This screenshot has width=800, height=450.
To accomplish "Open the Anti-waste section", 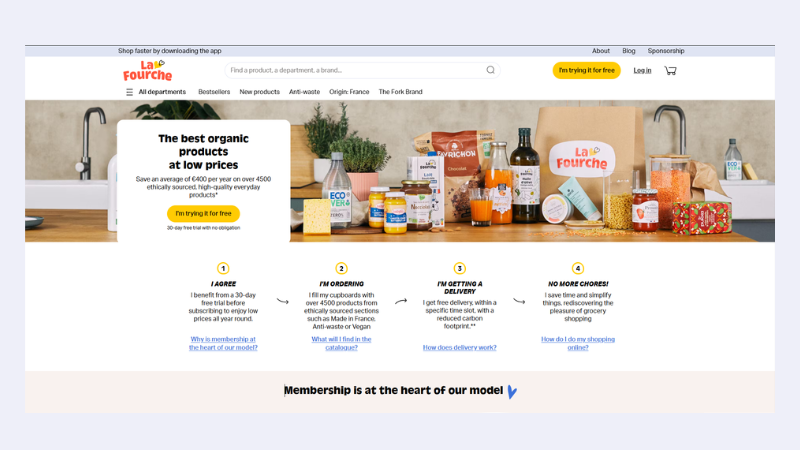I will [305, 92].
